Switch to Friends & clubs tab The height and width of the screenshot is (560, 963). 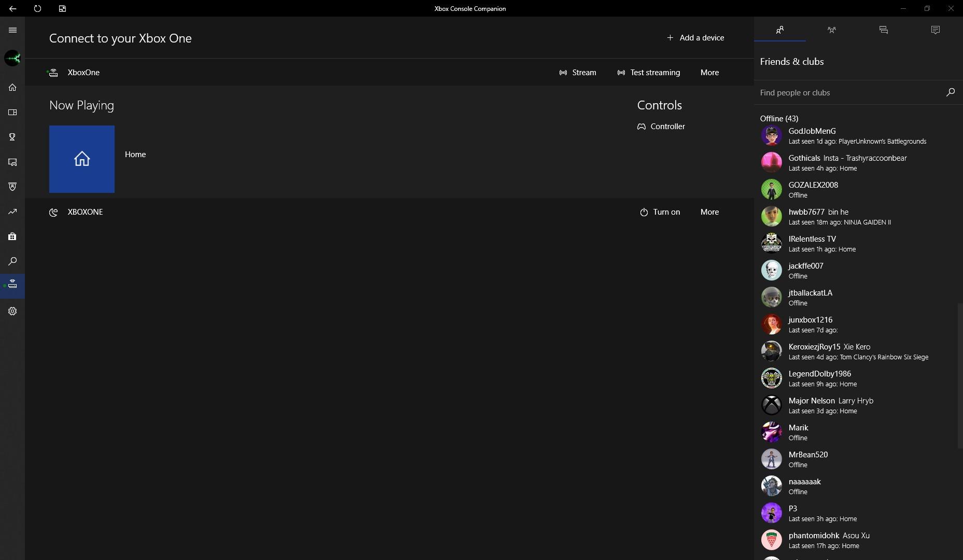[x=780, y=30]
